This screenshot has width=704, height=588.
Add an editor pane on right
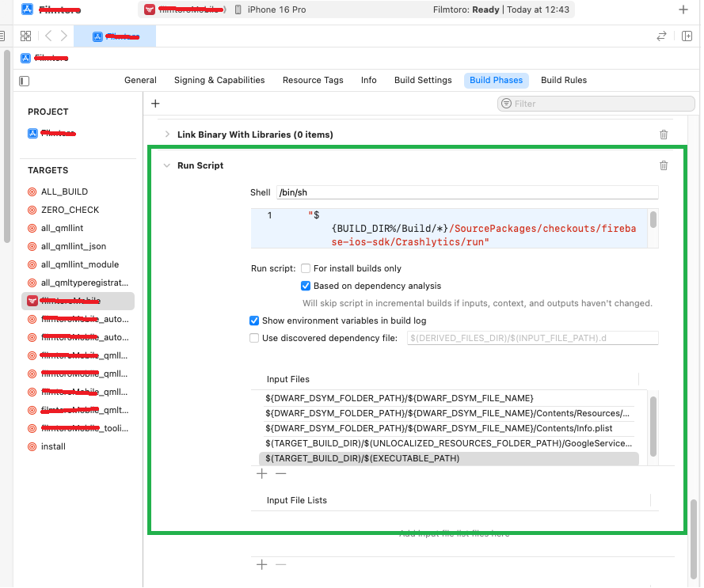(687, 36)
